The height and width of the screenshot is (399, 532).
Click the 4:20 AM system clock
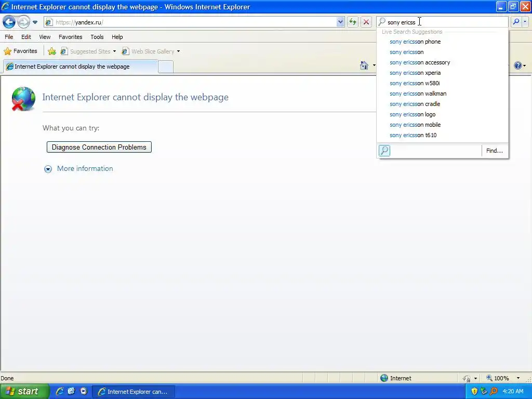click(513, 391)
